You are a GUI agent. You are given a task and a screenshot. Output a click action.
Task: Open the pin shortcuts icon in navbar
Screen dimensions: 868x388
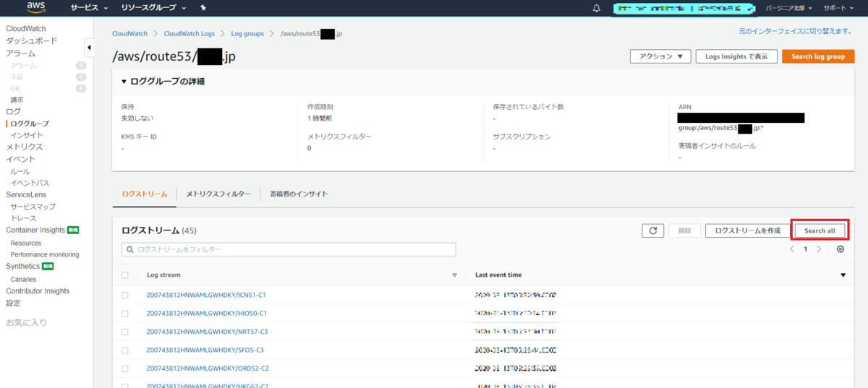pyautogui.click(x=203, y=8)
